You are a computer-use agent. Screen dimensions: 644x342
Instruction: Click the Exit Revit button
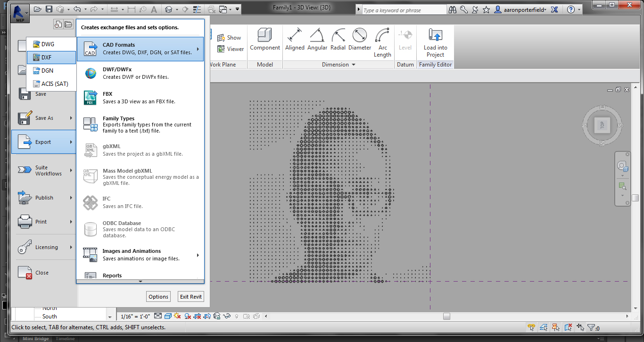(x=191, y=296)
